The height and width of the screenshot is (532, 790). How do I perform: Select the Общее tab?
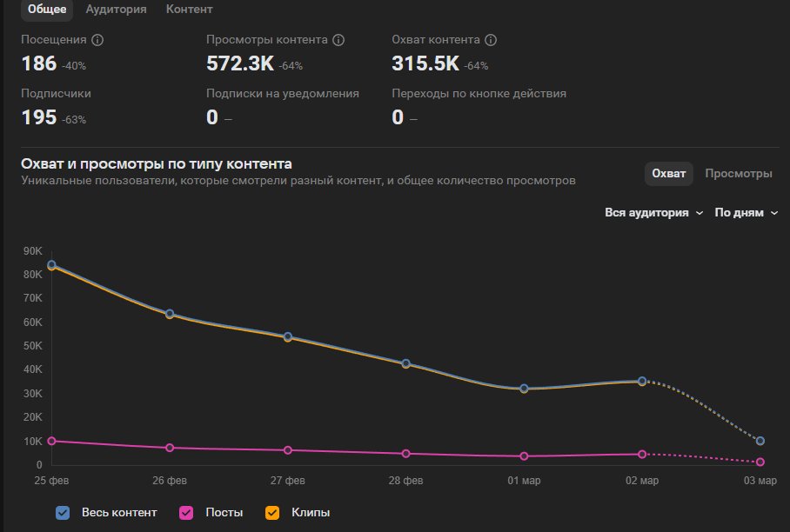tap(47, 10)
